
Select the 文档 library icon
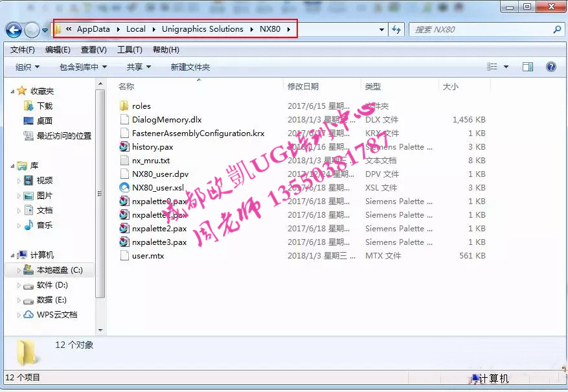click(x=28, y=210)
